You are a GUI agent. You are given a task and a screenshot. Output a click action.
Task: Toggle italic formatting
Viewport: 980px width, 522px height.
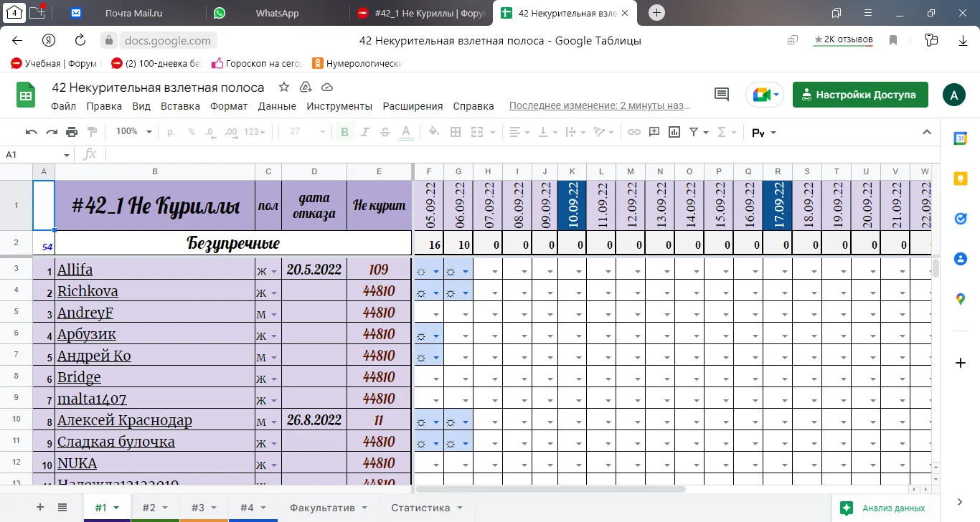[365, 132]
